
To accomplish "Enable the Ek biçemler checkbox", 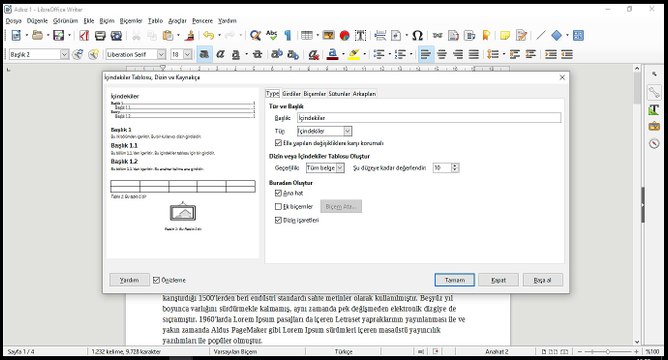I will 278,207.
